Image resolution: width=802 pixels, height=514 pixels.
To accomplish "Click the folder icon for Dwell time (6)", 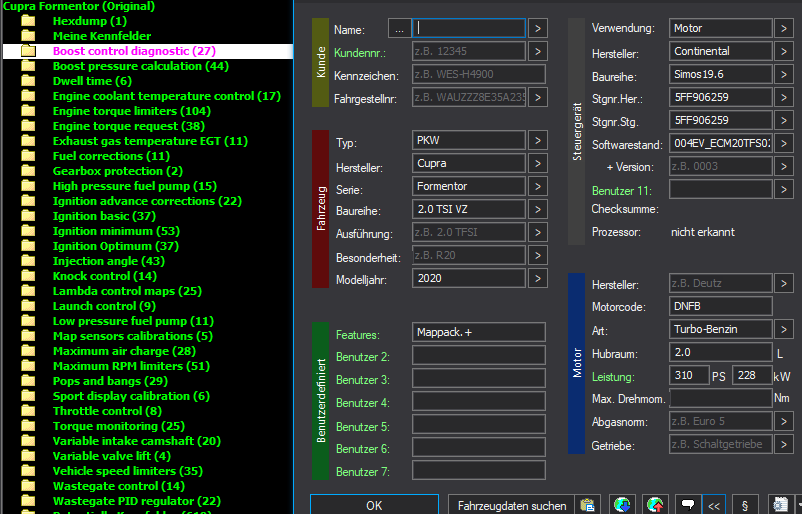I will [x=28, y=81].
